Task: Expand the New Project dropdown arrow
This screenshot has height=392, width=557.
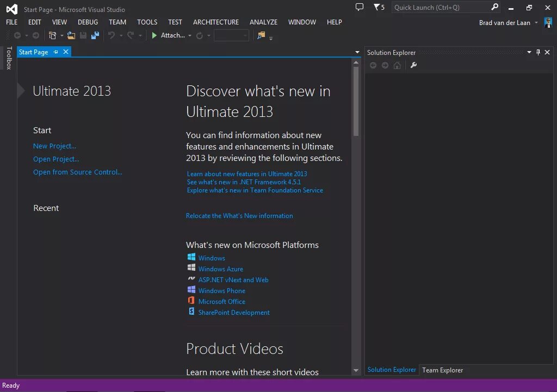Action: point(62,35)
